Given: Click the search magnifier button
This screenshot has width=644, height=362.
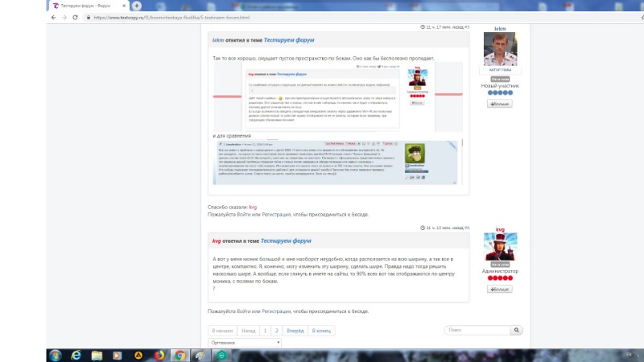Looking at the screenshot, I should 517,330.
